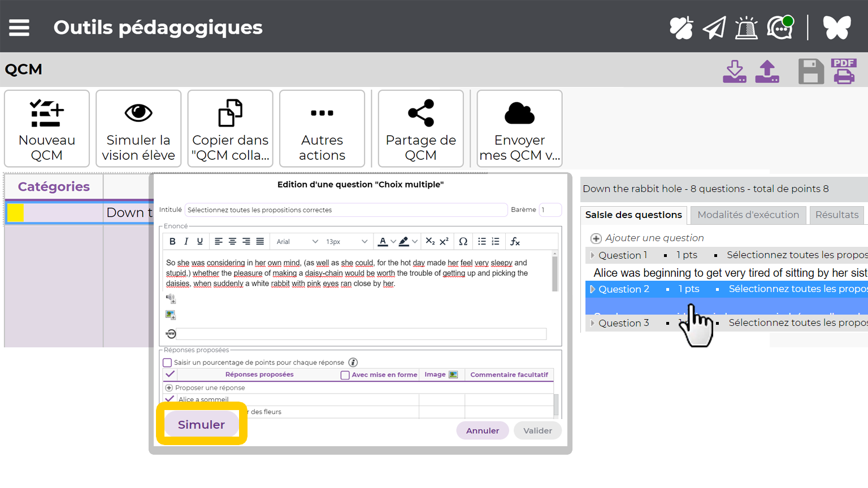Click the info icon beside pourcentage option
The width and height of the screenshot is (868, 488).
[353, 362]
